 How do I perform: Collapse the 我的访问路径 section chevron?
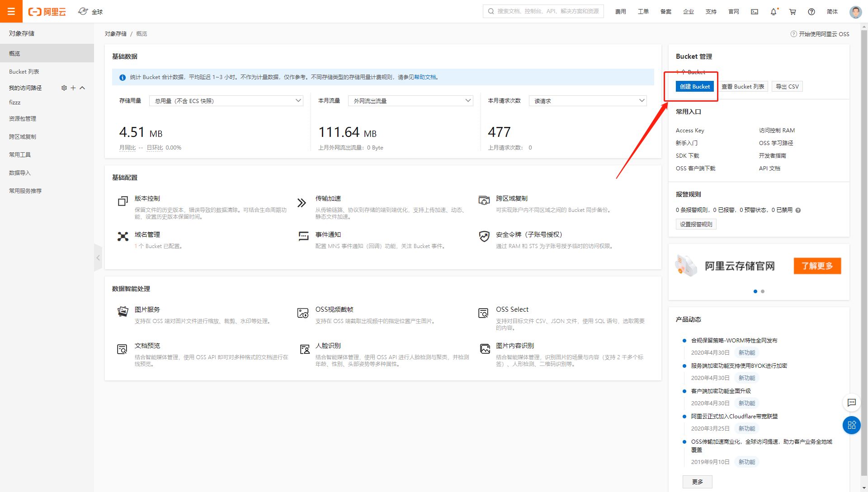click(82, 88)
